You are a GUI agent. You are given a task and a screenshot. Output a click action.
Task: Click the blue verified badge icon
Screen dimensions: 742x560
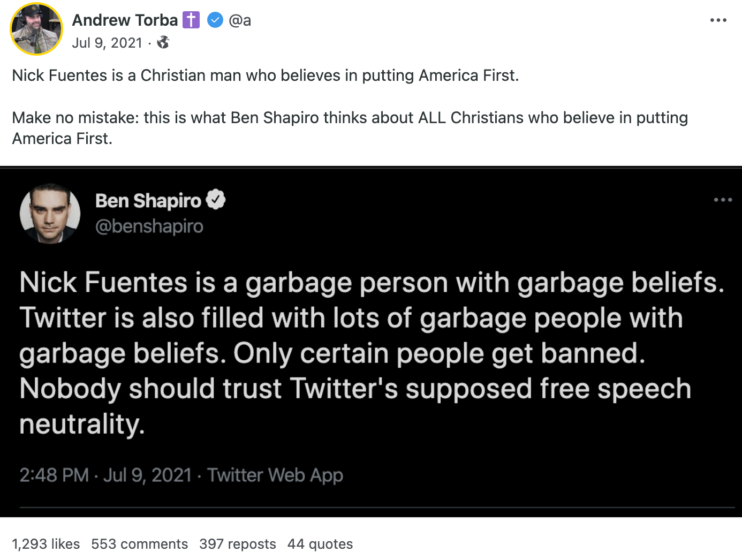(215, 20)
